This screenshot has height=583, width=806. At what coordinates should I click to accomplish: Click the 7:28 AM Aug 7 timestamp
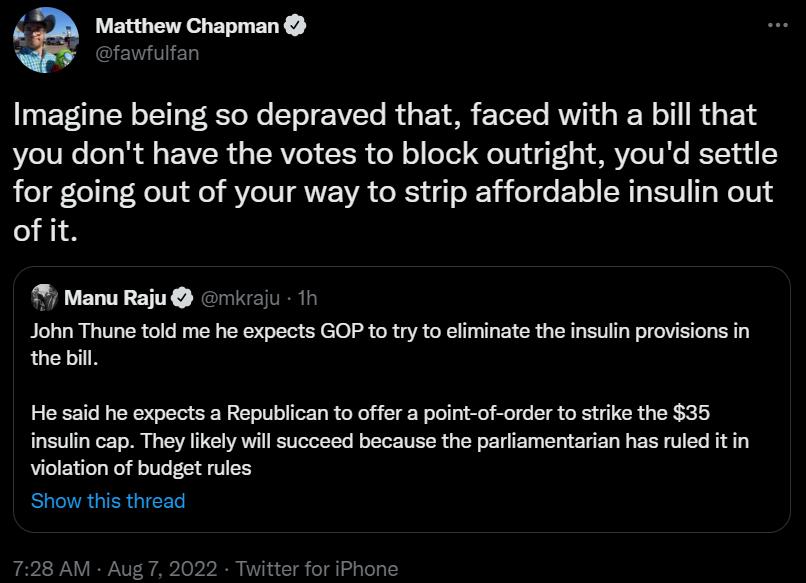pyautogui.click(x=113, y=568)
